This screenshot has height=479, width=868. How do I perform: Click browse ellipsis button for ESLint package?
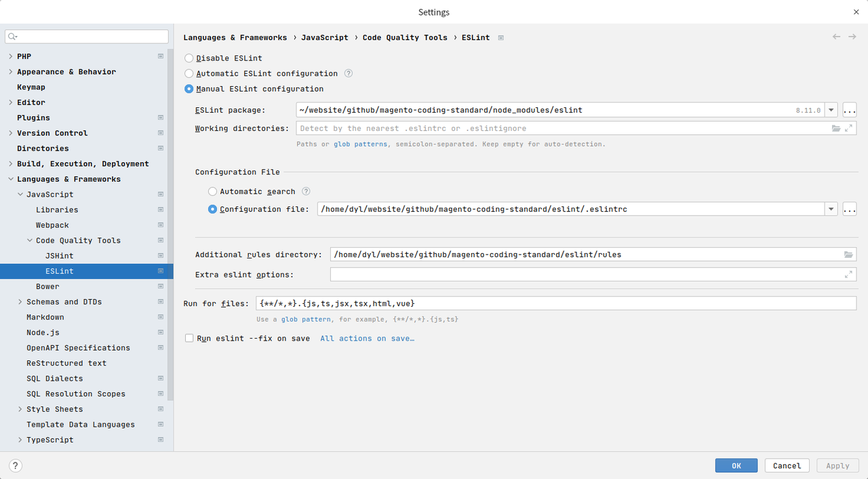pyautogui.click(x=849, y=110)
